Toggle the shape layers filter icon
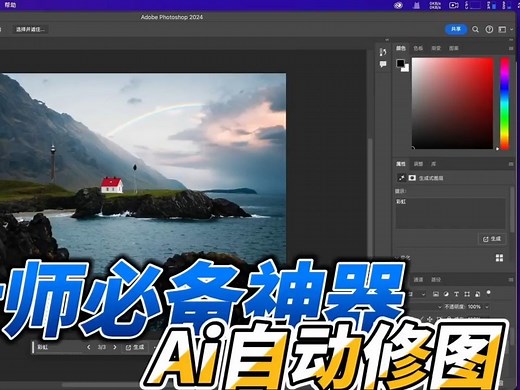Screen dimensions: 520x390 [467, 294]
